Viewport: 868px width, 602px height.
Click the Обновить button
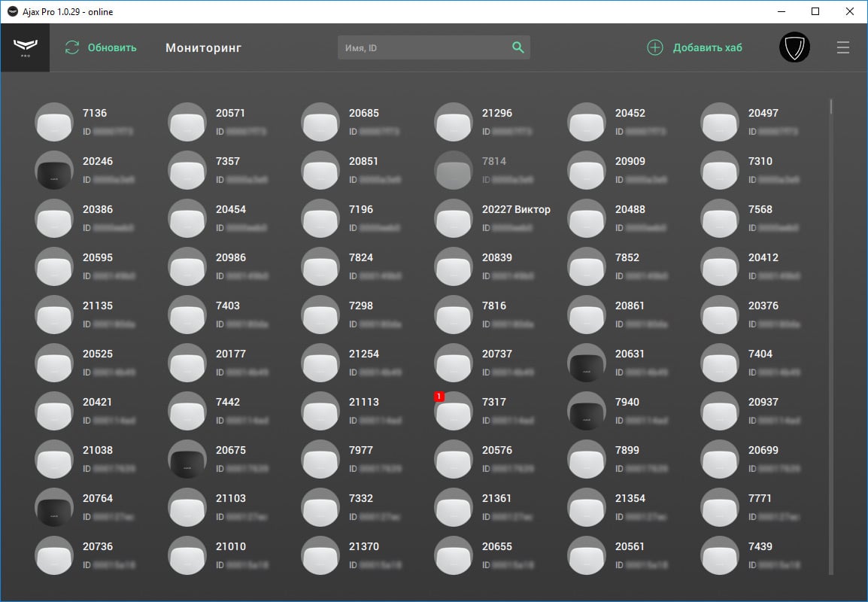[x=102, y=47]
